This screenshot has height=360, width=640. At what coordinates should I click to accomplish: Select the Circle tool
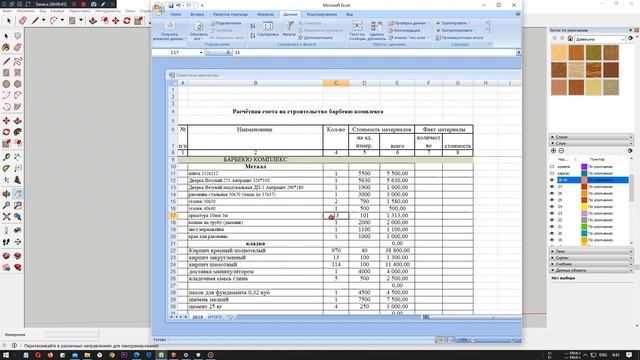tap(6, 84)
